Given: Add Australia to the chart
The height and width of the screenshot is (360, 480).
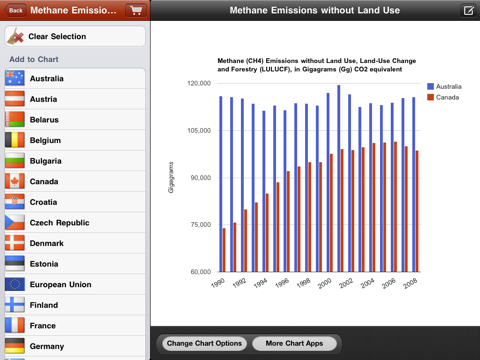Looking at the screenshot, I should click(x=75, y=78).
